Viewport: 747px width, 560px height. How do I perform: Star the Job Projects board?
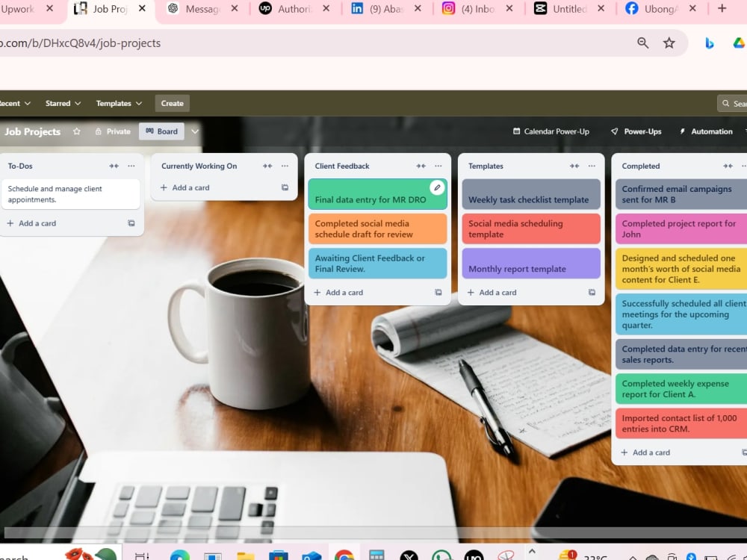(x=77, y=131)
